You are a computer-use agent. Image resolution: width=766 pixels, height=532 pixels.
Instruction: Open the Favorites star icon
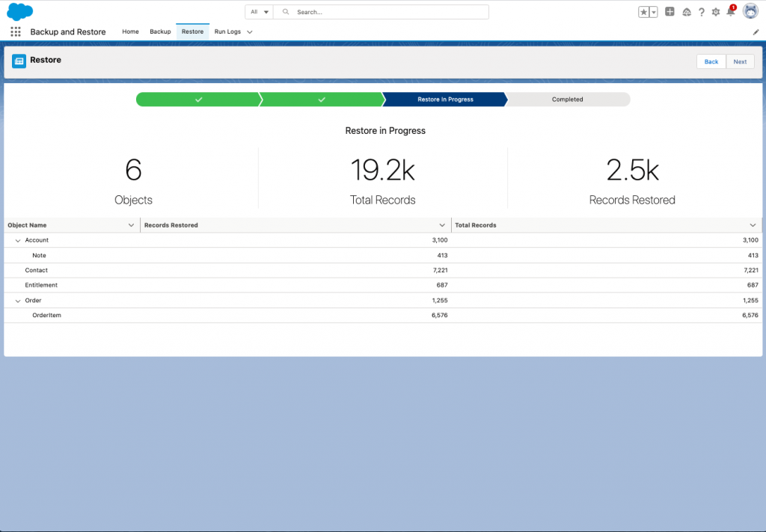(644, 12)
